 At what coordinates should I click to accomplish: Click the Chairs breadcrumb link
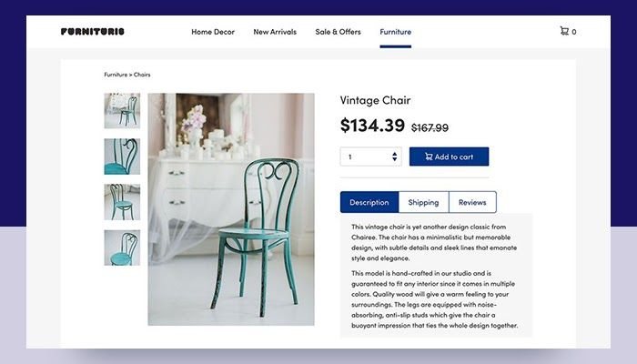point(142,75)
